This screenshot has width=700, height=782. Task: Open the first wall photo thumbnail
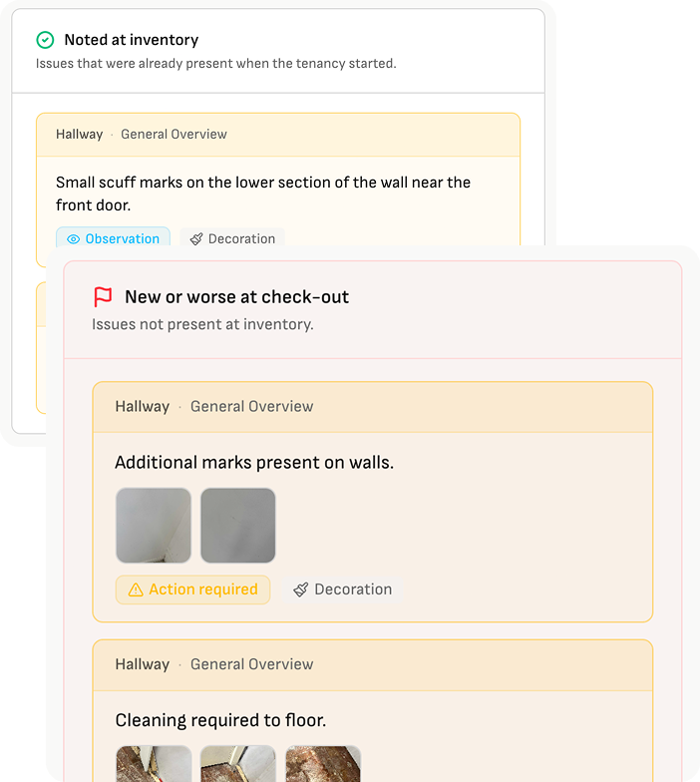154,525
